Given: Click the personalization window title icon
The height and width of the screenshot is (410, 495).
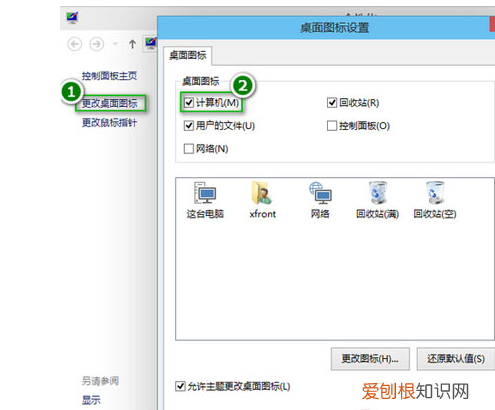Looking at the screenshot, I should (x=72, y=17).
